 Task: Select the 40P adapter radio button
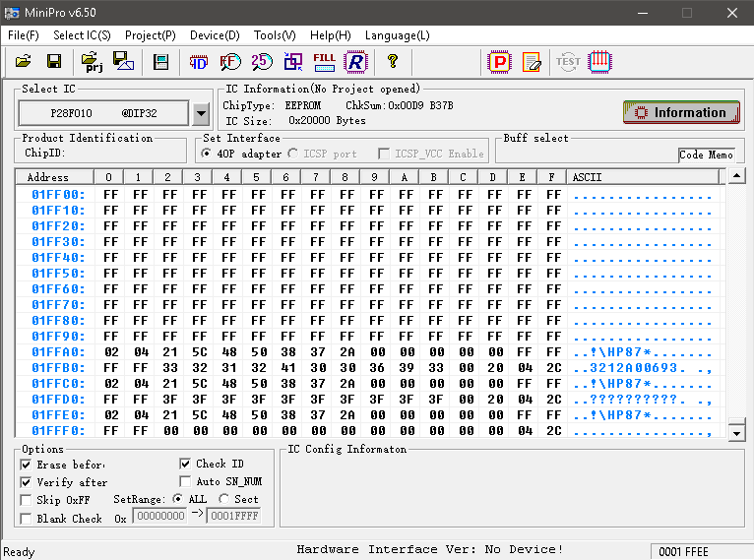[x=207, y=154]
